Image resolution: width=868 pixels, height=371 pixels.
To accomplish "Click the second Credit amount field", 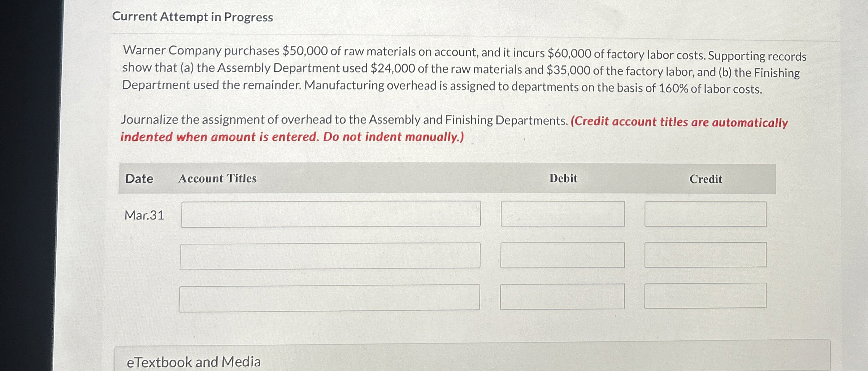I will (706, 256).
